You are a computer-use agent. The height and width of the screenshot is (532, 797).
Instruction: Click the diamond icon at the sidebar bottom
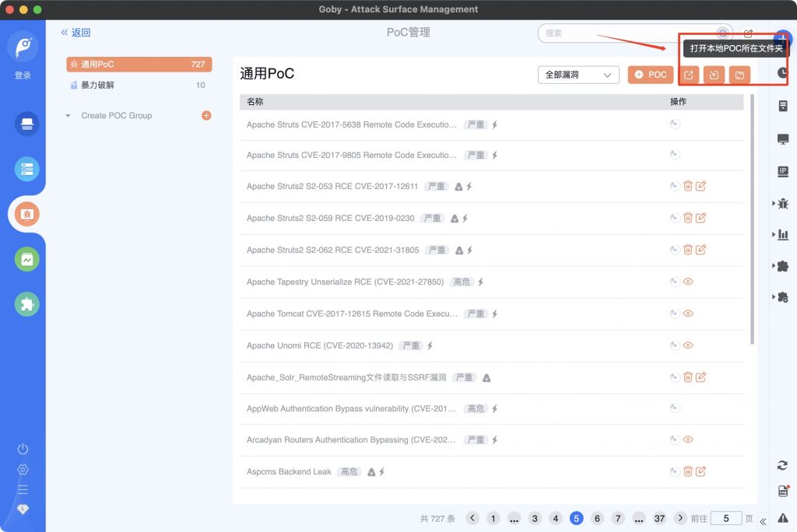pos(23,509)
